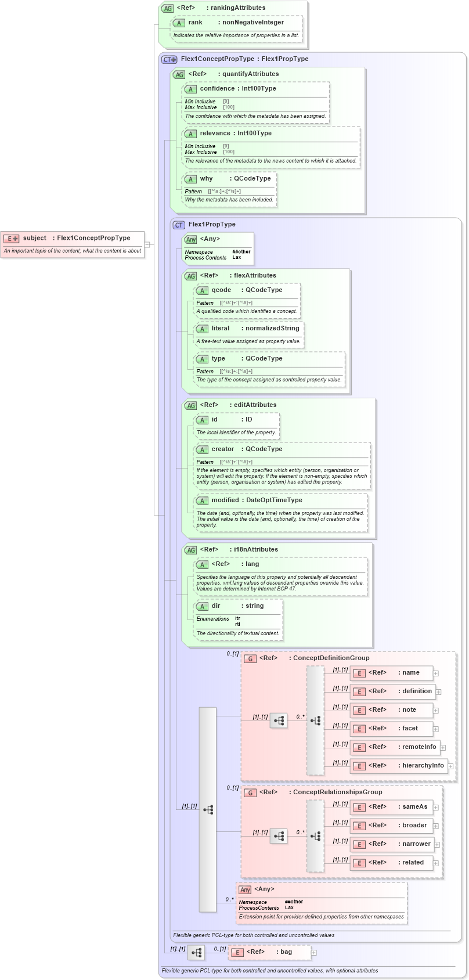
Task: Click the AG icon of rankingAttributes
Action: coord(168,8)
